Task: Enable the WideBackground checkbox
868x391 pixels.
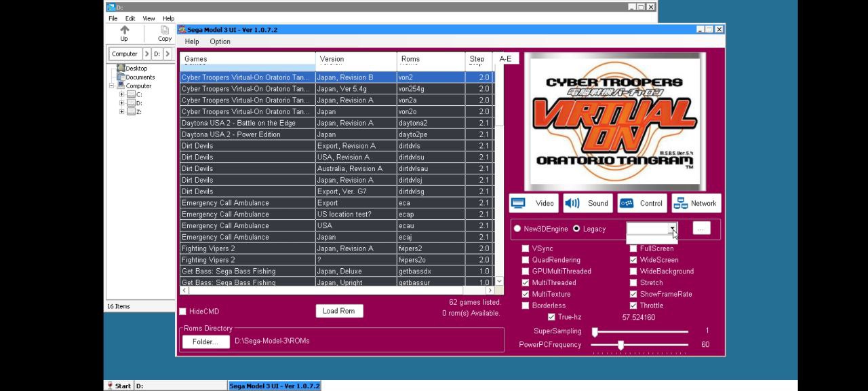Action: tap(633, 272)
